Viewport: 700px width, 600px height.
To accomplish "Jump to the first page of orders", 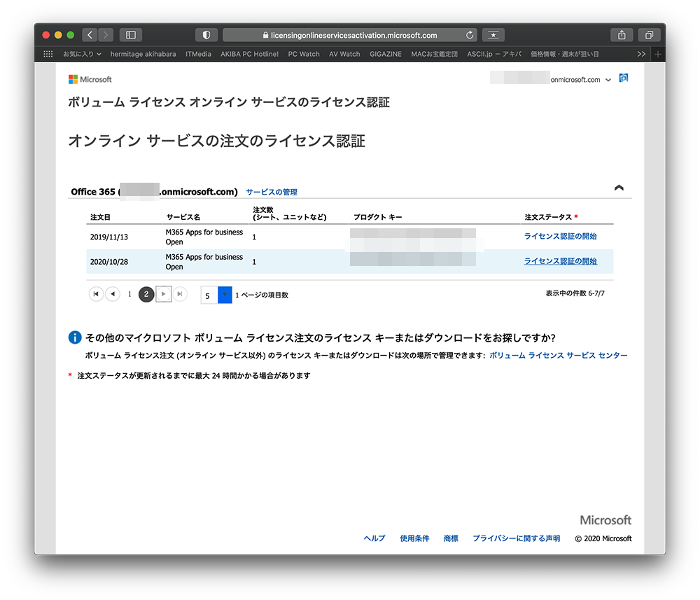I will tap(96, 294).
